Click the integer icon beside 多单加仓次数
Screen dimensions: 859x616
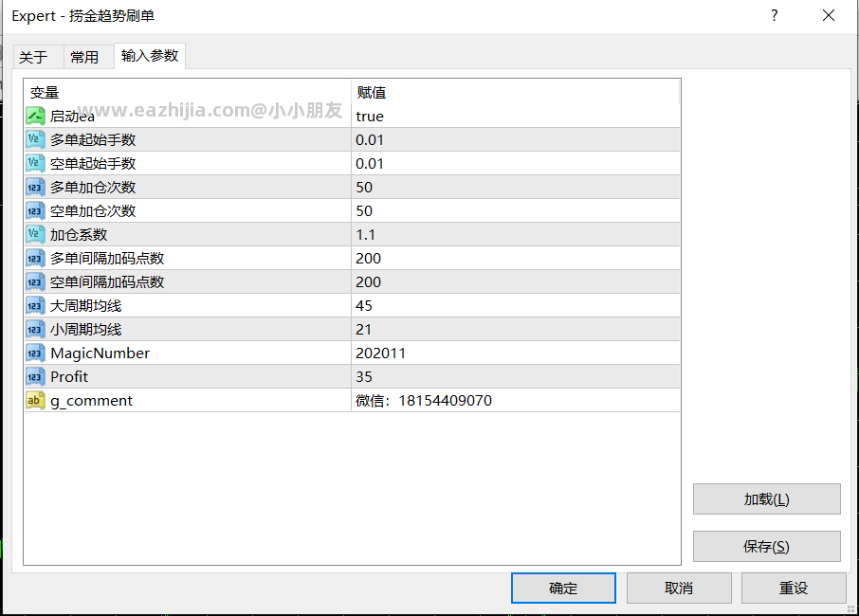pyautogui.click(x=35, y=188)
